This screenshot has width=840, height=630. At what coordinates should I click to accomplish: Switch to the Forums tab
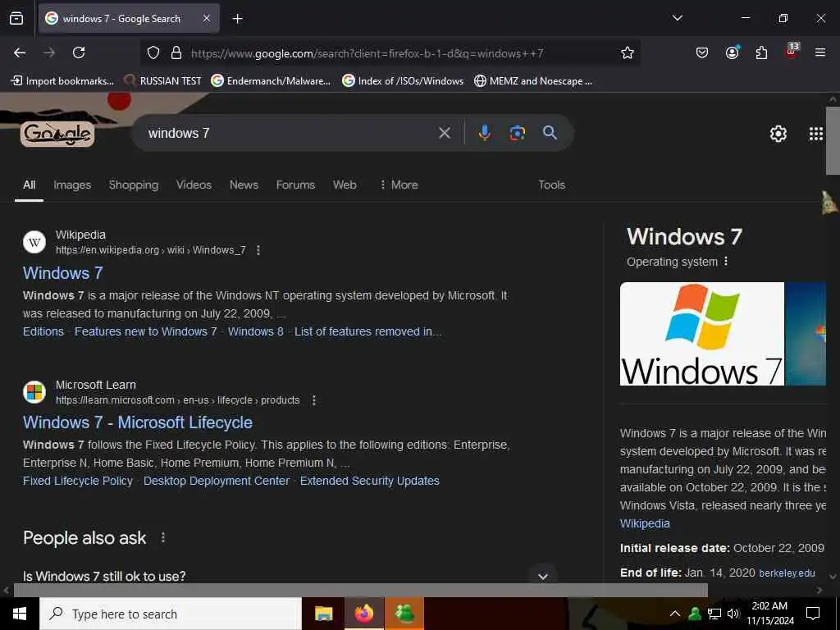pyautogui.click(x=295, y=185)
